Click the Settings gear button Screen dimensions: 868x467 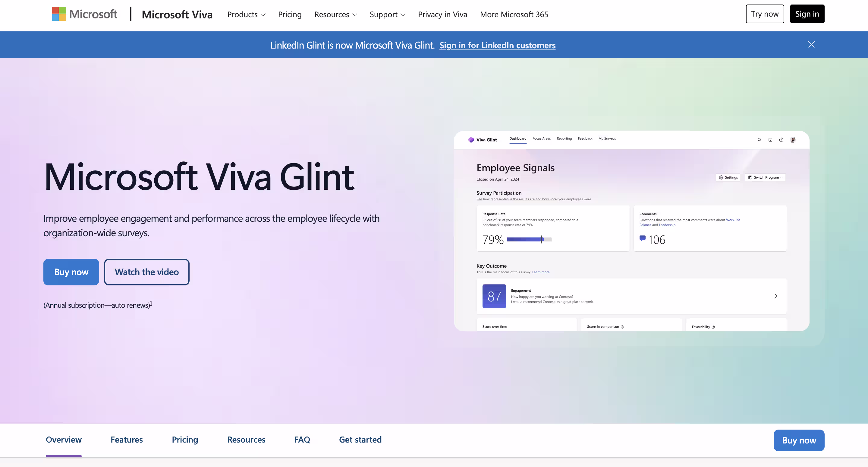tap(728, 177)
